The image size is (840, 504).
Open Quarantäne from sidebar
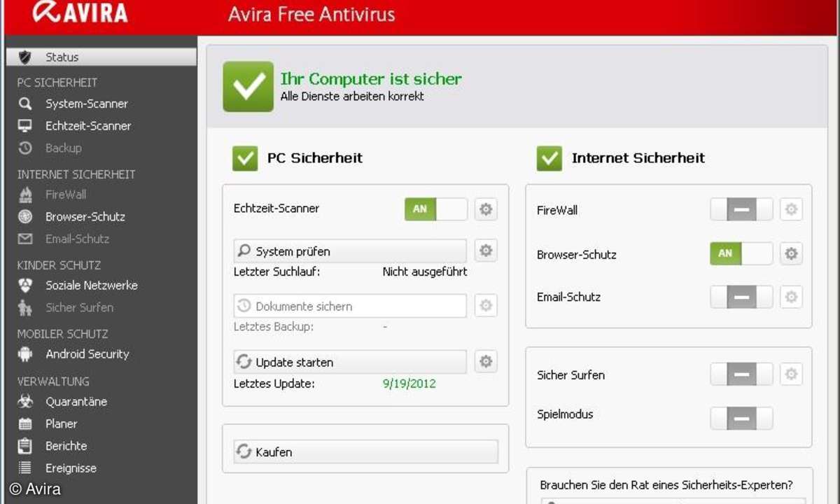coord(76,402)
